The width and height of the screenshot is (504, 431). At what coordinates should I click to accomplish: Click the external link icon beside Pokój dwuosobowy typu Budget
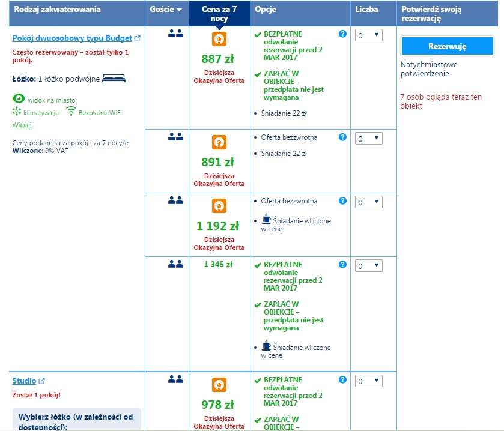(138, 38)
